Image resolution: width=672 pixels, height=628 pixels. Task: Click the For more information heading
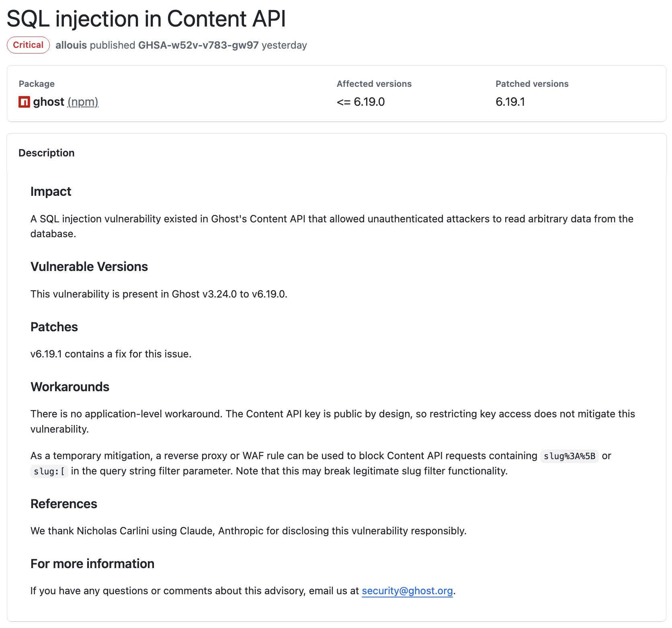tap(92, 564)
